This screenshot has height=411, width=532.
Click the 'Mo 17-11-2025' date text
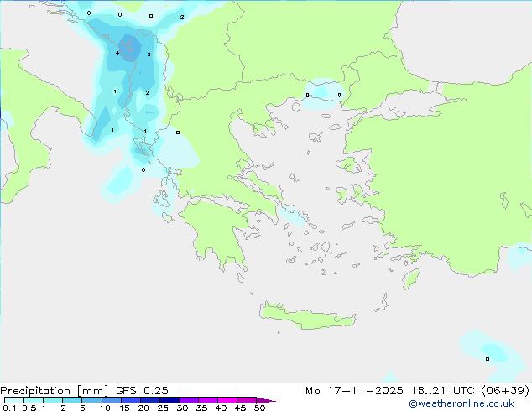(x=354, y=391)
